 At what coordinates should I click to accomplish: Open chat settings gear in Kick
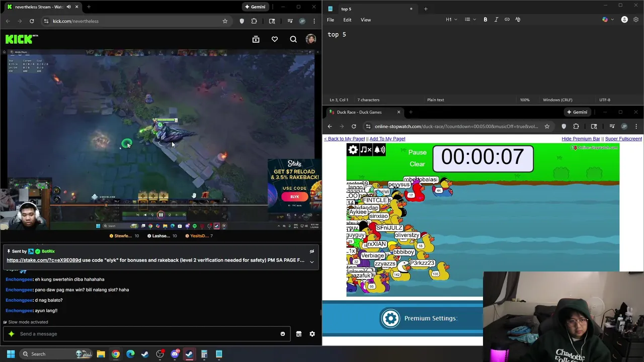pos(312,334)
